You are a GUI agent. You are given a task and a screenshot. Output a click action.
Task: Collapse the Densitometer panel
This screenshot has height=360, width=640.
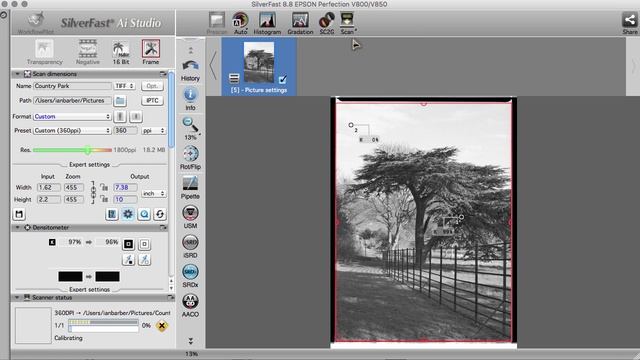pyautogui.click(x=18, y=227)
